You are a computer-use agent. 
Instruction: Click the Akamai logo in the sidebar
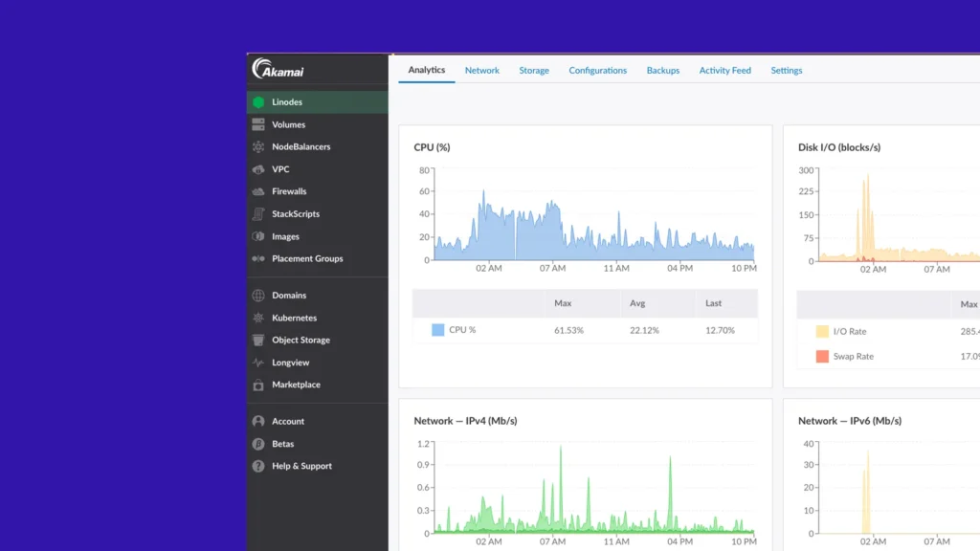(278, 70)
